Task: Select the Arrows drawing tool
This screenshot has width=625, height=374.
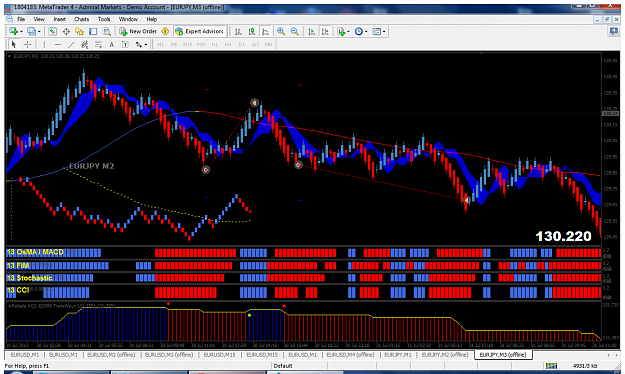Action: [x=139, y=44]
